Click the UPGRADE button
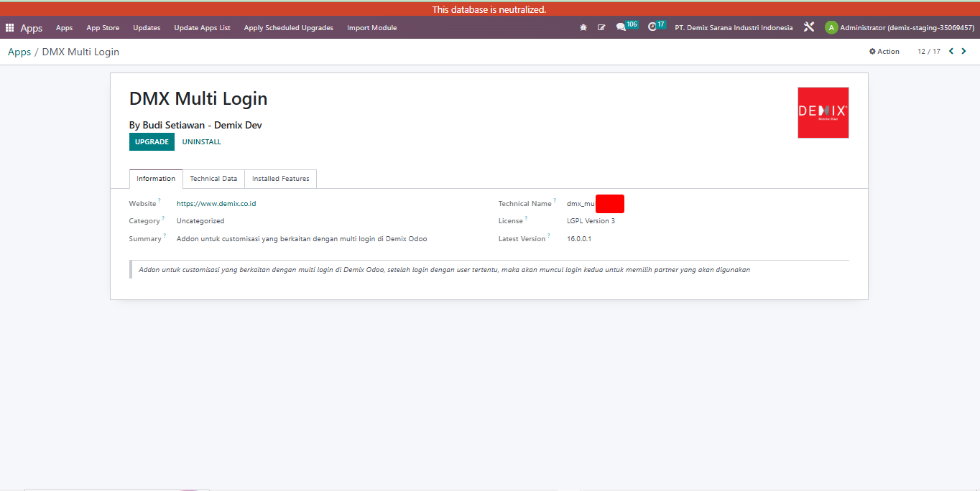This screenshot has height=491, width=980. [152, 142]
